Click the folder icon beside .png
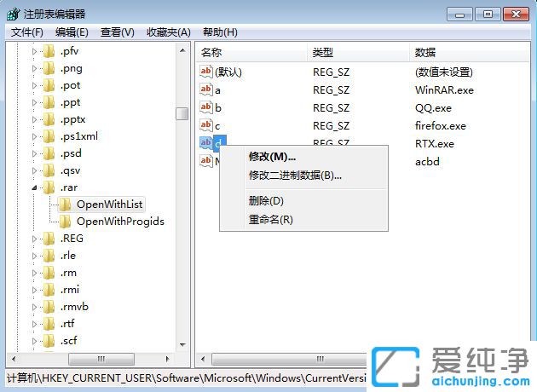Image resolution: width=537 pixels, height=392 pixels. pyautogui.click(x=49, y=68)
